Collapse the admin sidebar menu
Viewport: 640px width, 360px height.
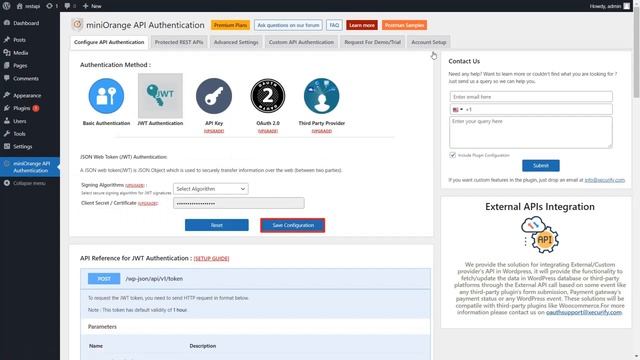24,183
